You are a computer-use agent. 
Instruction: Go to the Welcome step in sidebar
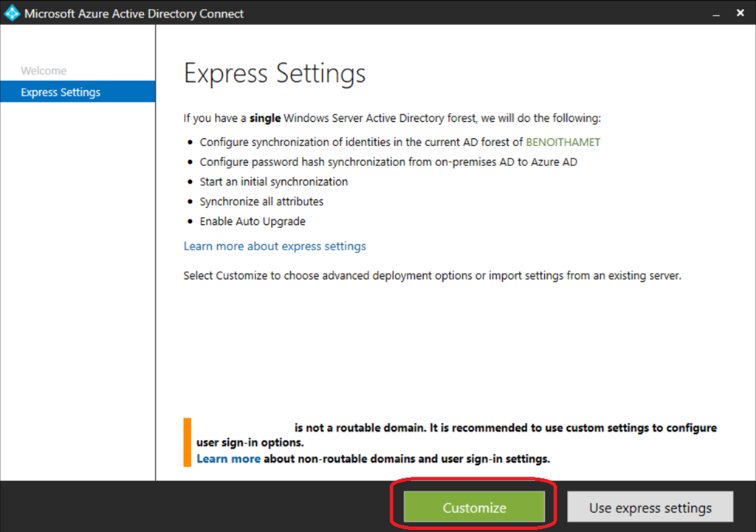(x=44, y=71)
